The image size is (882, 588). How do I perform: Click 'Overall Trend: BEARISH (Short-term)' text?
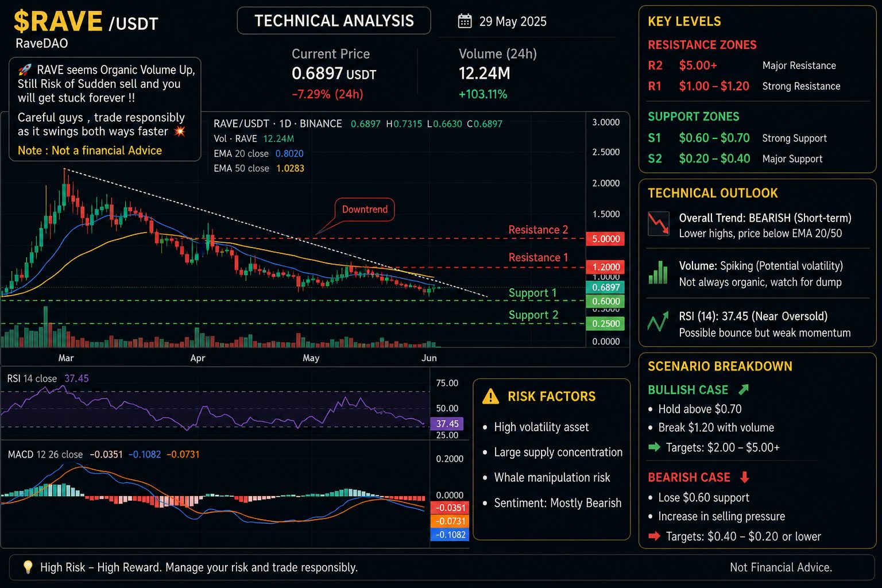(x=765, y=218)
